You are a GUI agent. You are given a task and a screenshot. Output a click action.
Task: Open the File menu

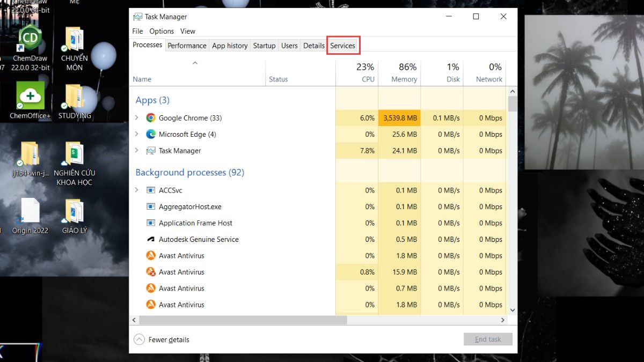click(138, 31)
